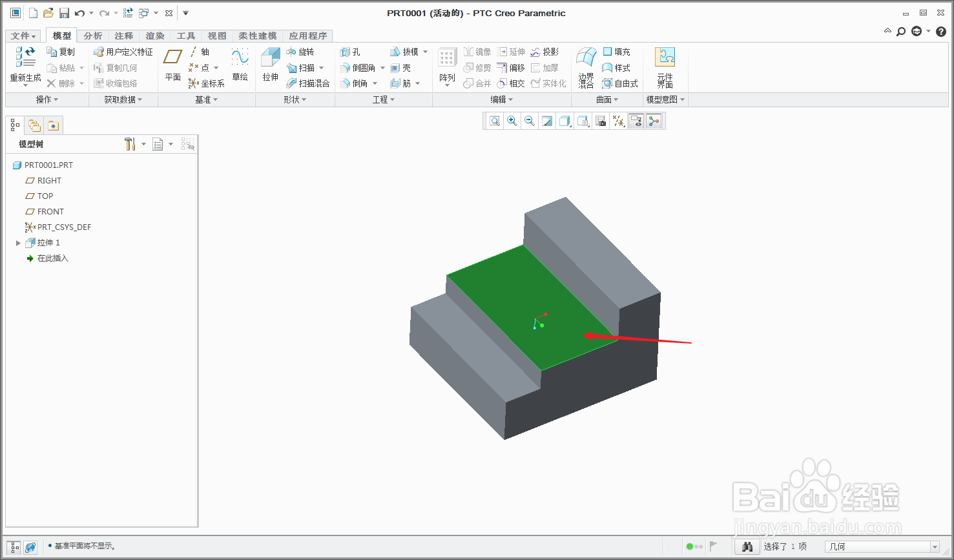Open the 边界混合 (Boundary Blend) tool
The height and width of the screenshot is (560, 954).
pos(586,67)
